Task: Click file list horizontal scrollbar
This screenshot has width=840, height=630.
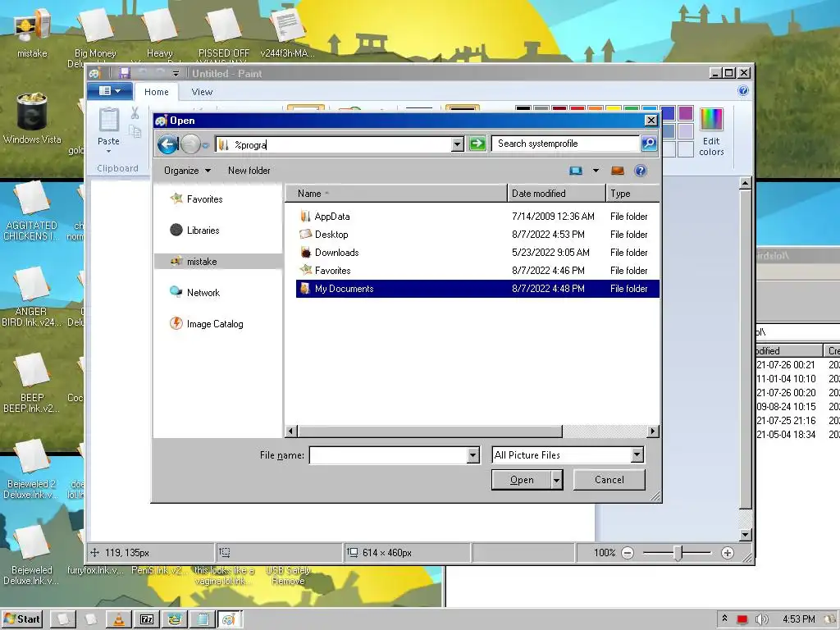Action: click(430, 431)
